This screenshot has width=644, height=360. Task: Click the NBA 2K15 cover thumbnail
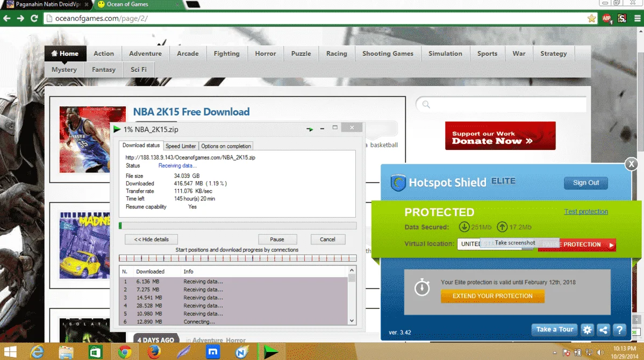tap(92, 140)
